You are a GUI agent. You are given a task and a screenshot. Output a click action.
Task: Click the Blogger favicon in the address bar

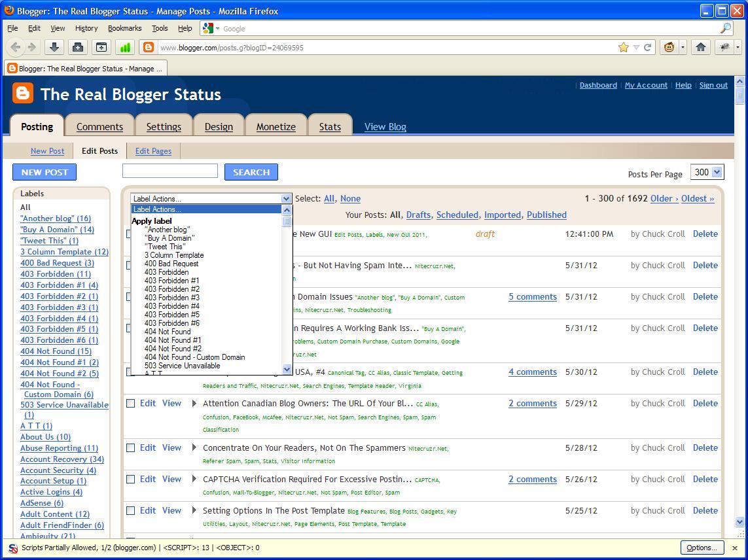click(149, 47)
